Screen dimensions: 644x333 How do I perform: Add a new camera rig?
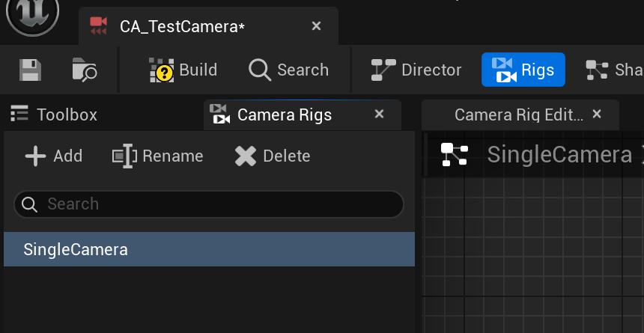point(54,156)
